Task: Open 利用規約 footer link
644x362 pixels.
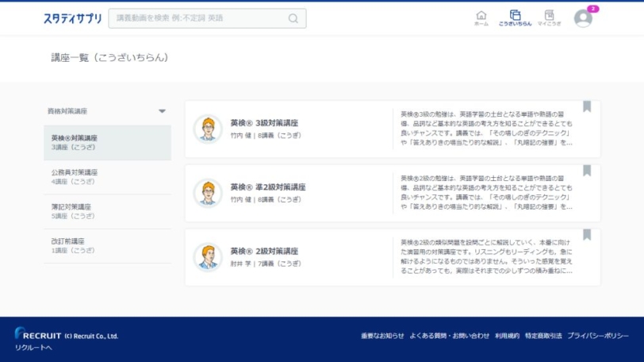Action: coord(507,336)
